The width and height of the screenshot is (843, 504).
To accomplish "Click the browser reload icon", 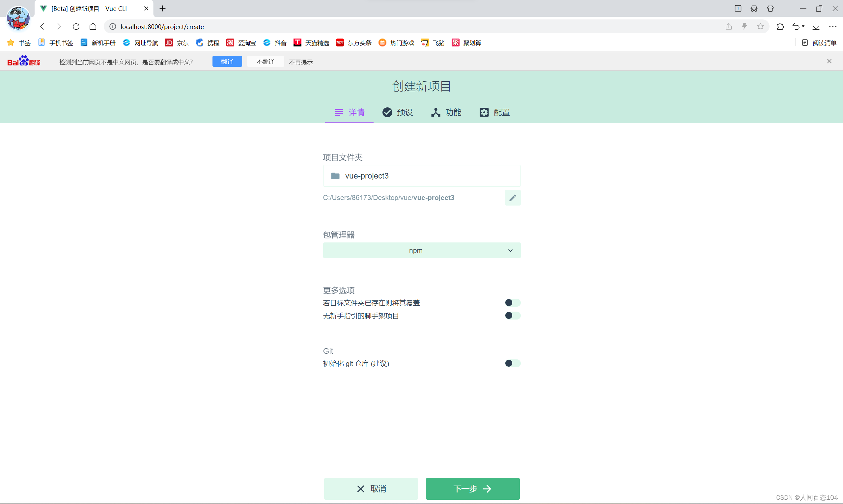I will point(76,26).
